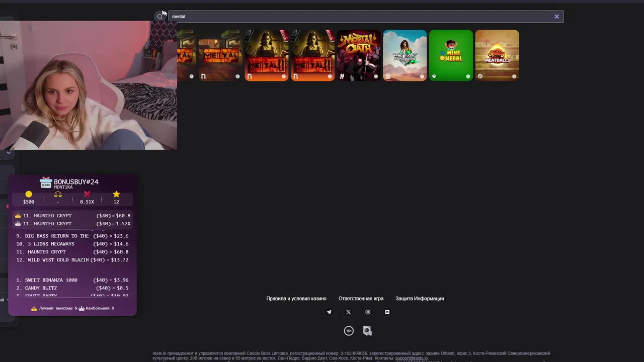Image resolution: width=644 pixels, height=362 pixels.
Task: Click the webcam video overlay
Action: [x=89, y=85]
